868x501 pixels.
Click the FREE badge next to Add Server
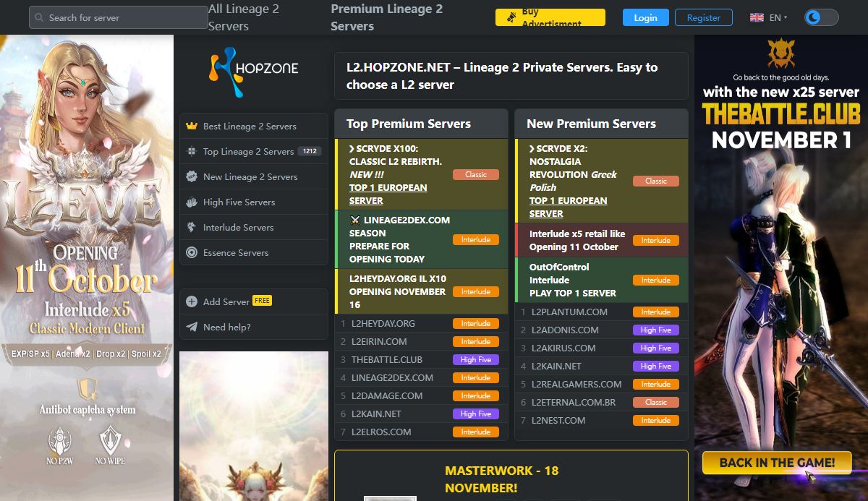click(262, 301)
